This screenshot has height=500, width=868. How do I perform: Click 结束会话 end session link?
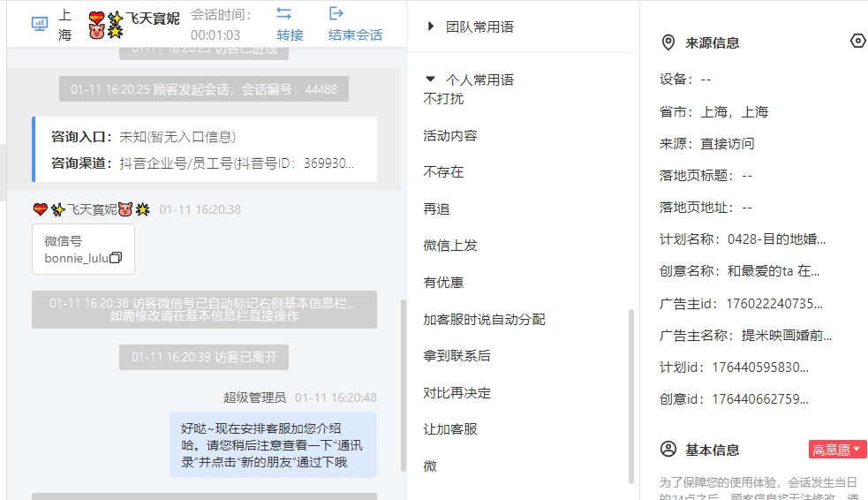[355, 34]
